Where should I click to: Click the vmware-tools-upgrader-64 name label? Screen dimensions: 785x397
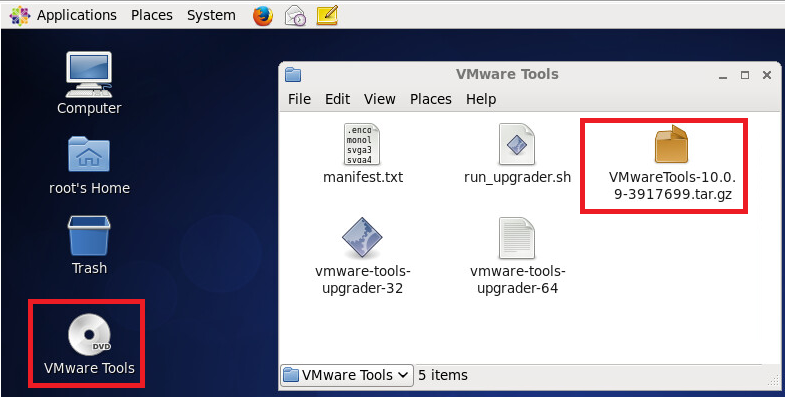tap(517, 280)
